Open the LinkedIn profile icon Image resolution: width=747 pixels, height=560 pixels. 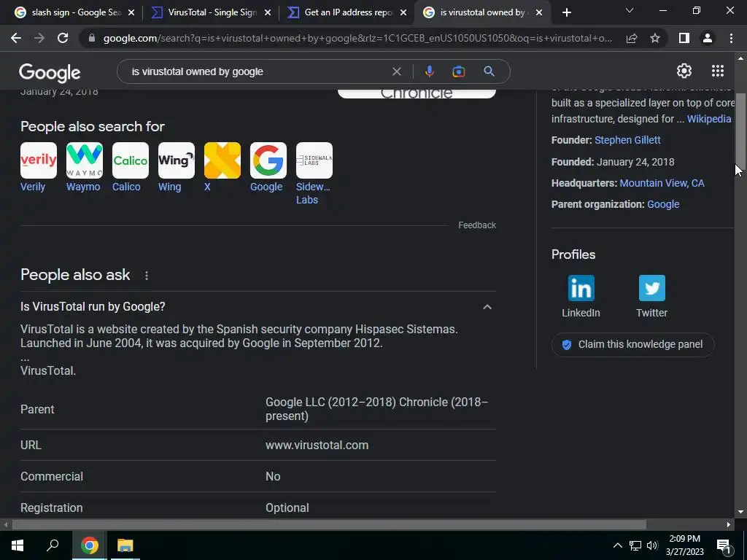click(x=581, y=288)
